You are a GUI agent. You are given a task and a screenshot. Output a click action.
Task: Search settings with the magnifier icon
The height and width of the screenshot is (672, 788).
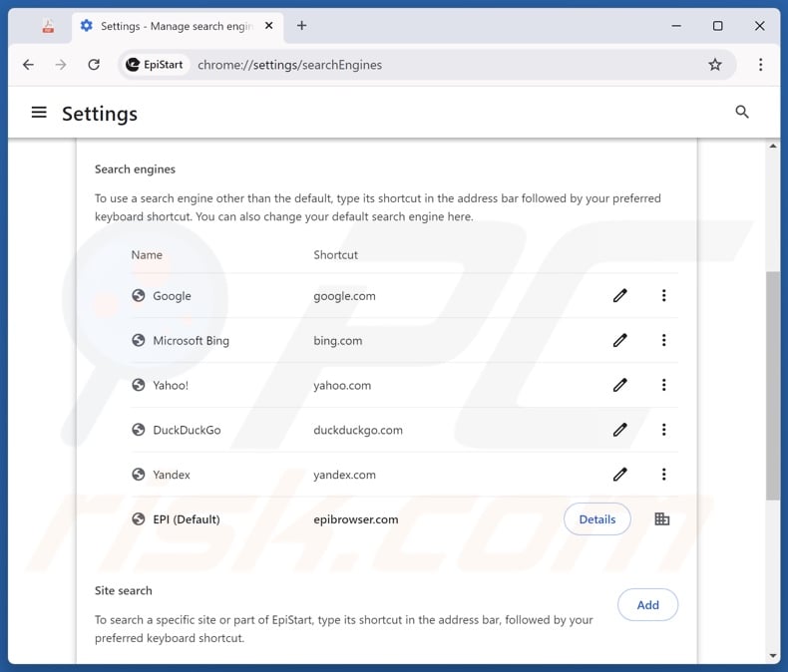tap(742, 113)
